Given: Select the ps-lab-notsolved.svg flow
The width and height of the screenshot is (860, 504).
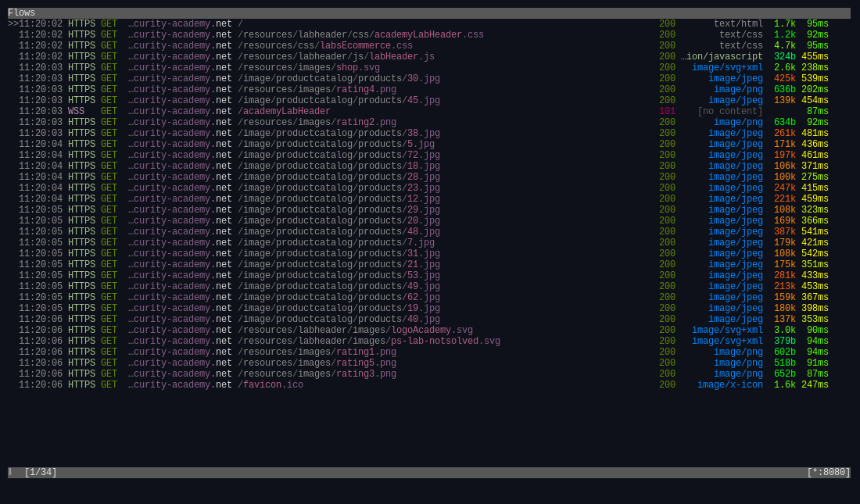Looking at the screenshot, I should (x=367, y=341).
